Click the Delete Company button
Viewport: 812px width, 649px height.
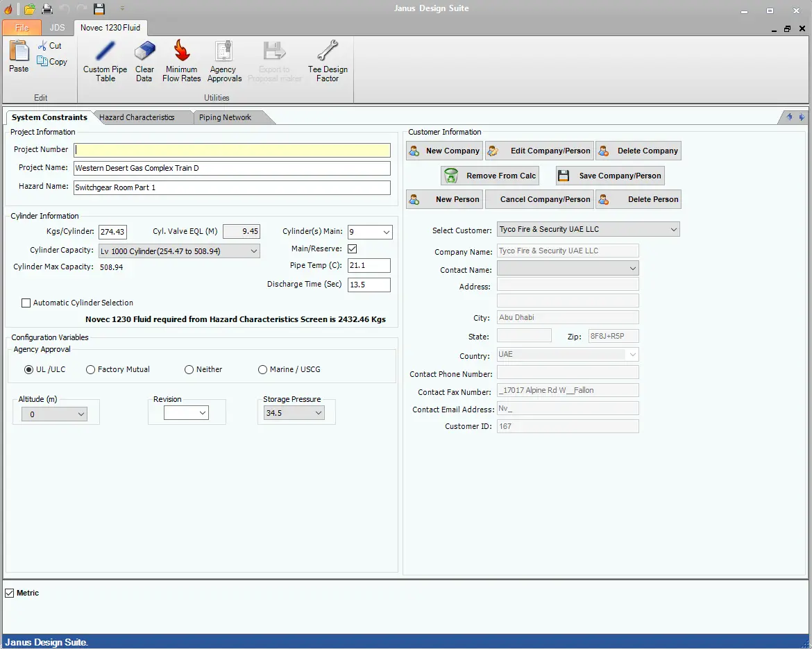click(638, 151)
